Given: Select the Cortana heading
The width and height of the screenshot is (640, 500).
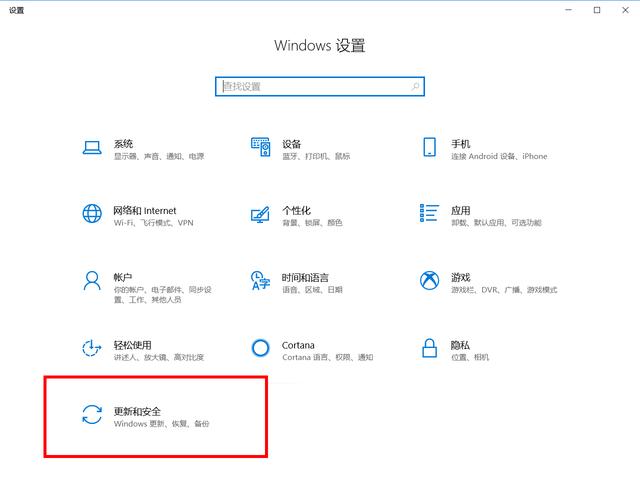Looking at the screenshot, I should click(x=298, y=345).
